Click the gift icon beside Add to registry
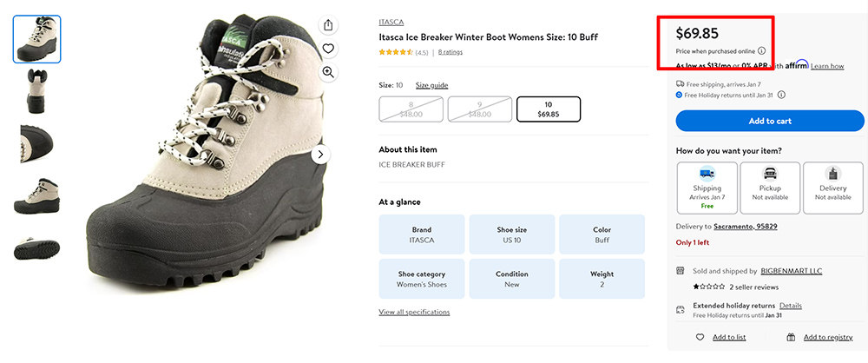 click(x=791, y=337)
